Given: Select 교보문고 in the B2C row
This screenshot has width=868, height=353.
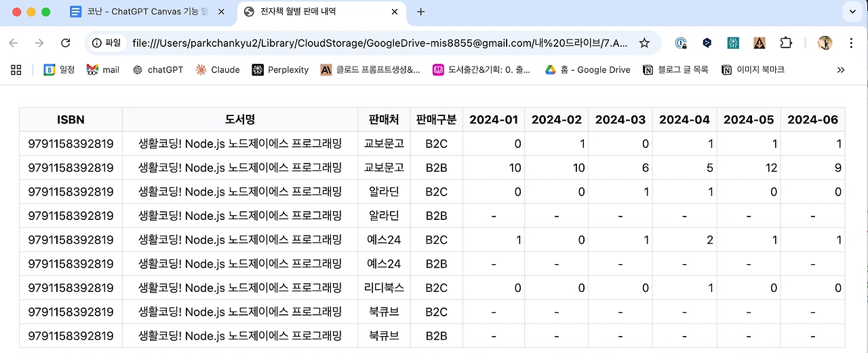Looking at the screenshot, I should coord(384,144).
